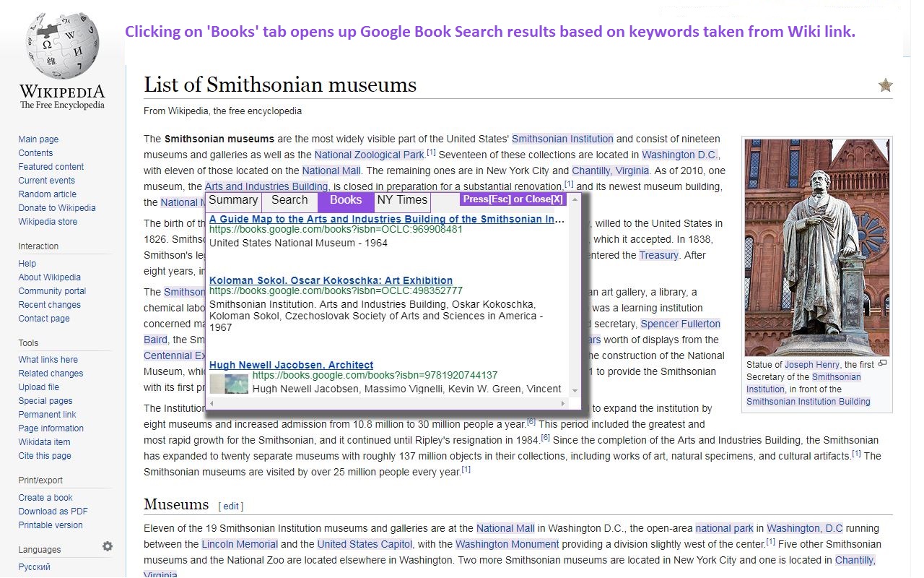This screenshot has height=578, width=924.
Task: Follow the National Zoological Park link
Action: [370, 155]
